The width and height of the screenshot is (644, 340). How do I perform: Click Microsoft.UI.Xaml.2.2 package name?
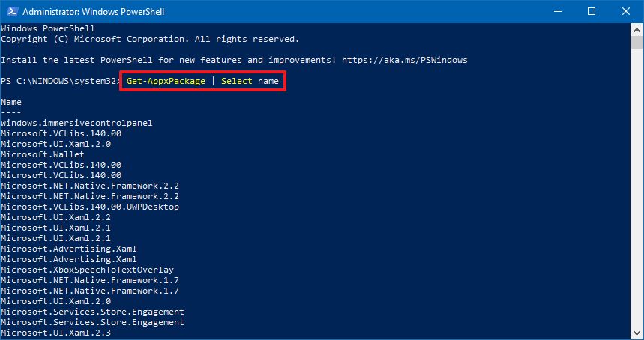(56, 217)
